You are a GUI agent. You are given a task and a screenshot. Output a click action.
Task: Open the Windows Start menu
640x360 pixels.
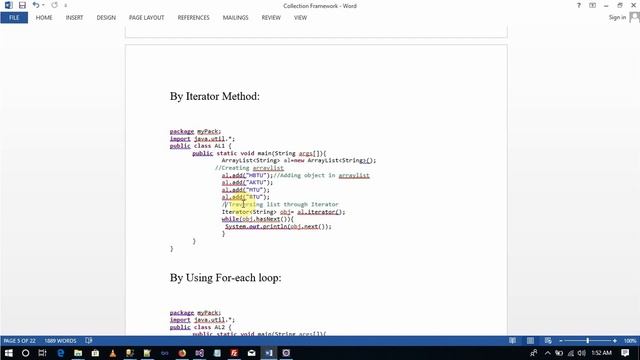click(8, 353)
